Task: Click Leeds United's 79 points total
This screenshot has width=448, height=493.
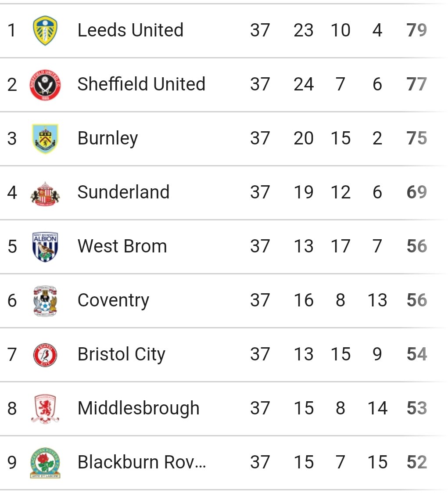Action: click(x=416, y=30)
